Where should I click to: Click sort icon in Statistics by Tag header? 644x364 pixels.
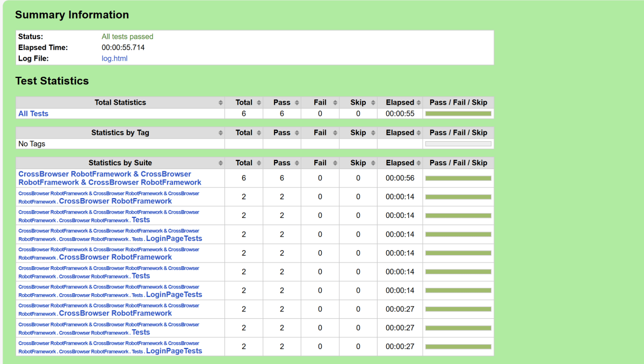pyautogui.click(x=220, y=133)
